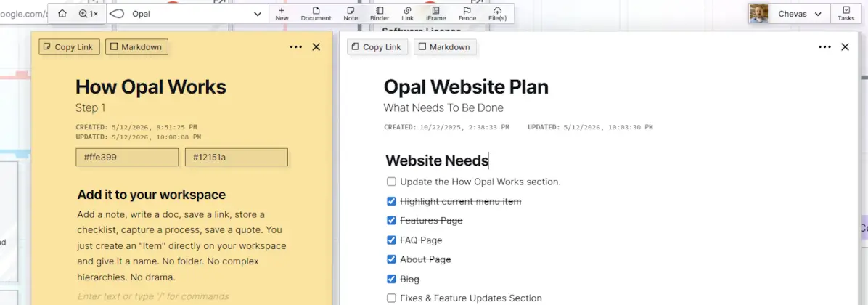
Task: Create a New item
Action: [x=282, y=14]
